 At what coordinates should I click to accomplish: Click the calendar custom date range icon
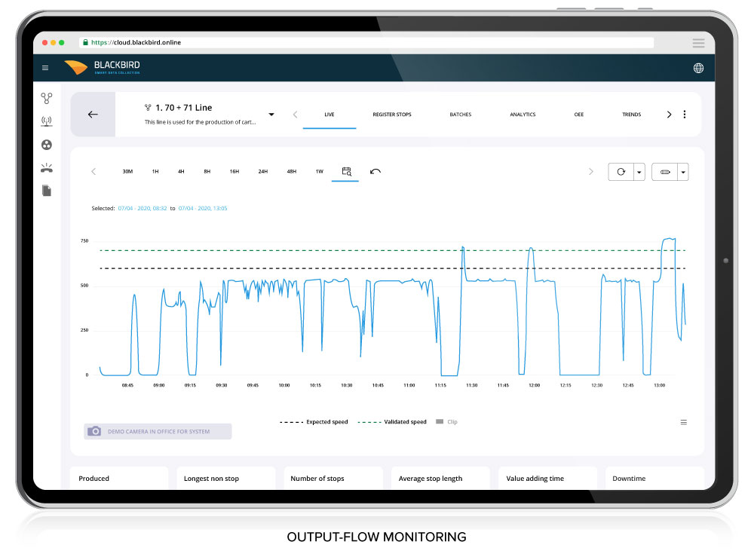point(346,171)
